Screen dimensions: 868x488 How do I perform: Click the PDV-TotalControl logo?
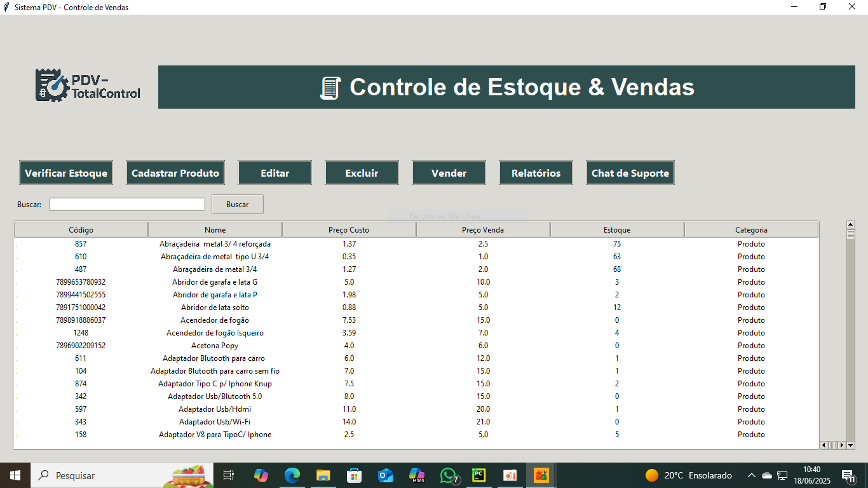coord(88,86)
